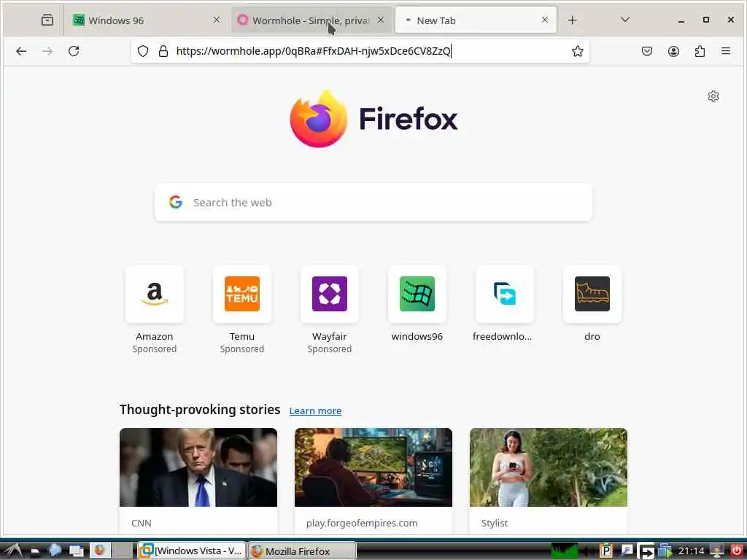Click the Learn more link
The width and height of the screenshot is (747, 560).
click(315, 411)
